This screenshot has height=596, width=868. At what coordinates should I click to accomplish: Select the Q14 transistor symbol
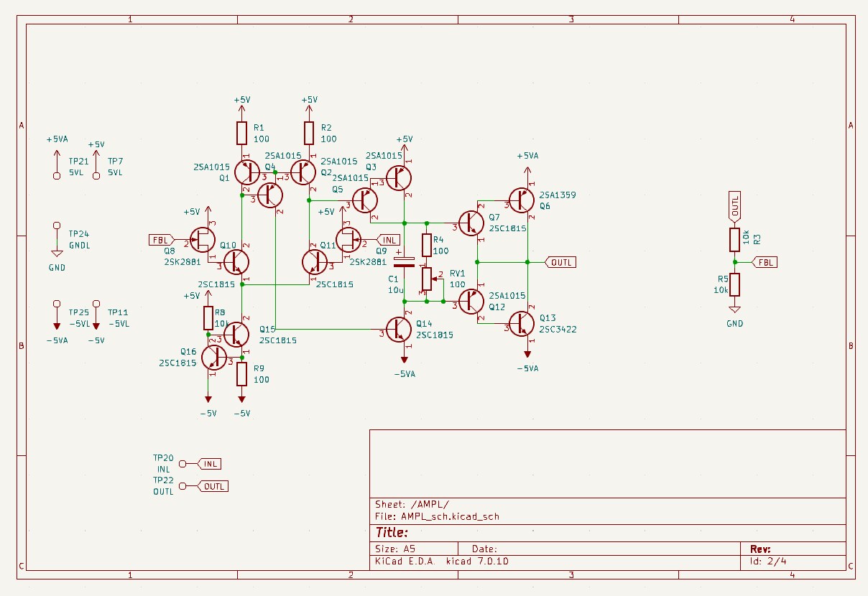[x=397, y=328]
